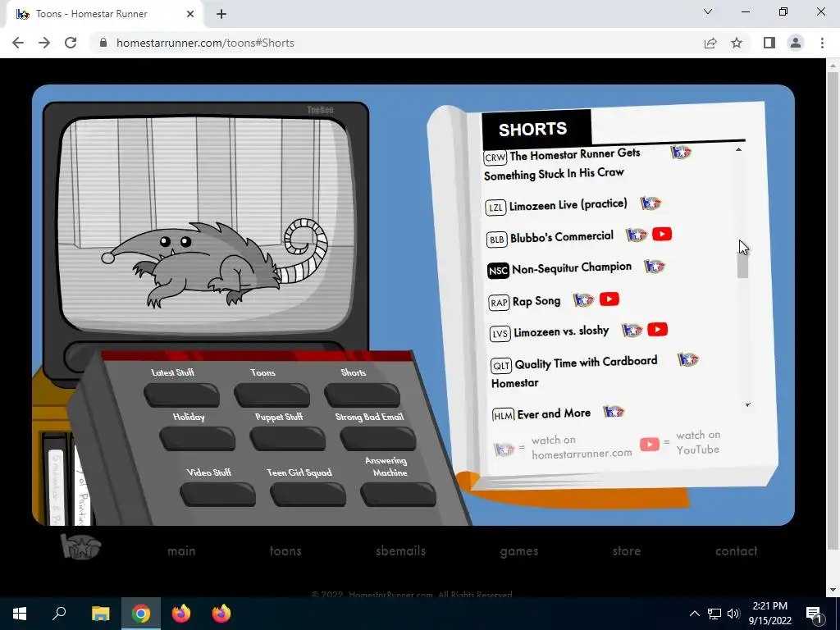Open Limozeen Live (practice) link
840x630 pixels.
coord(568,204)
